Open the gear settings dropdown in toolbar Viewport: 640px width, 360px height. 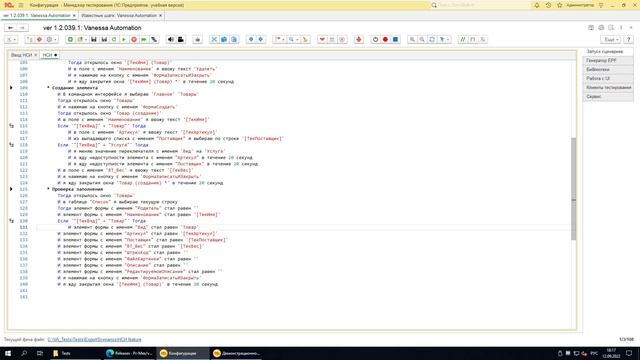[x=51, y=40]
